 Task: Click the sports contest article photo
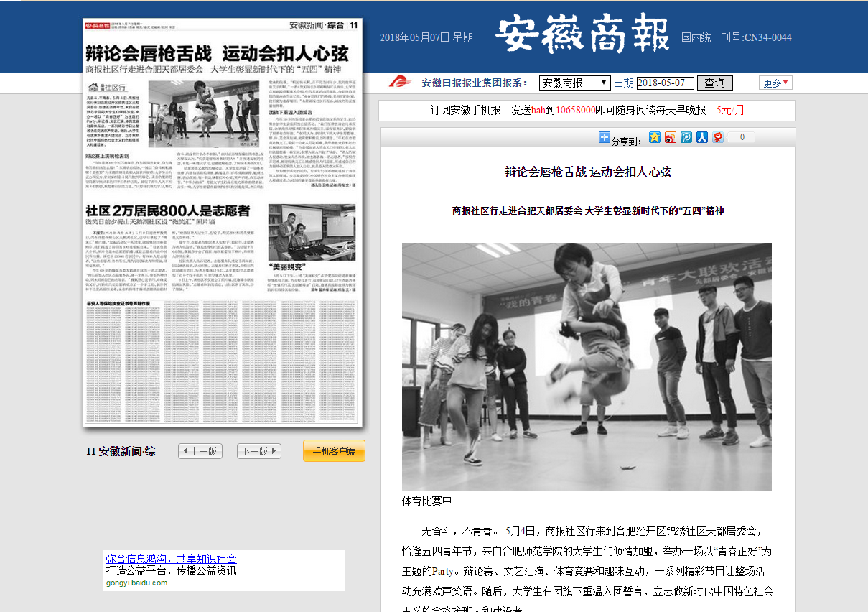point(587,366)
